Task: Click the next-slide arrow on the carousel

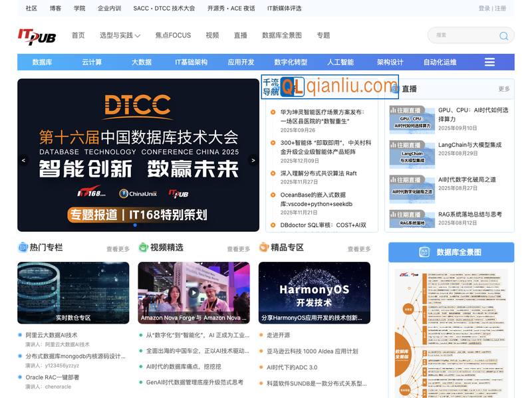Action: (x=253, y=160)
